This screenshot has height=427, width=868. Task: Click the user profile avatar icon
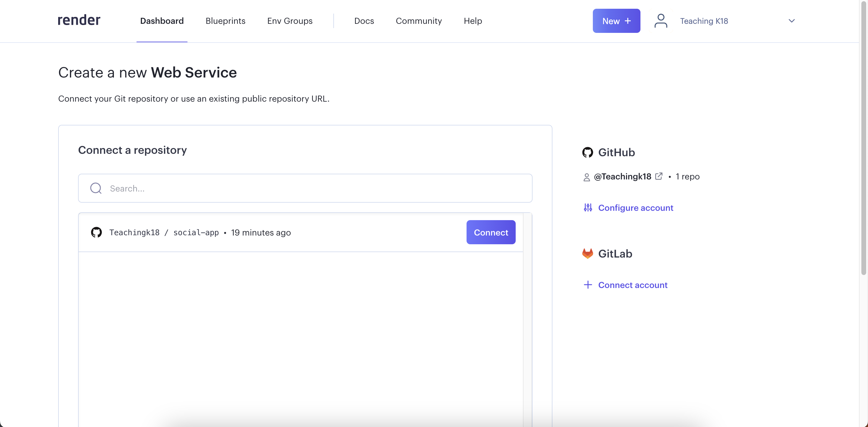point(660,21)
